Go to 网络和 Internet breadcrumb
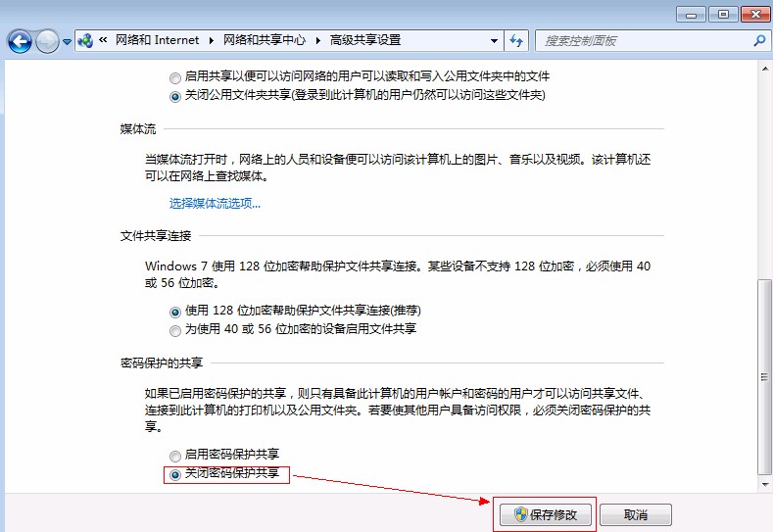 [x=157, y=41]
